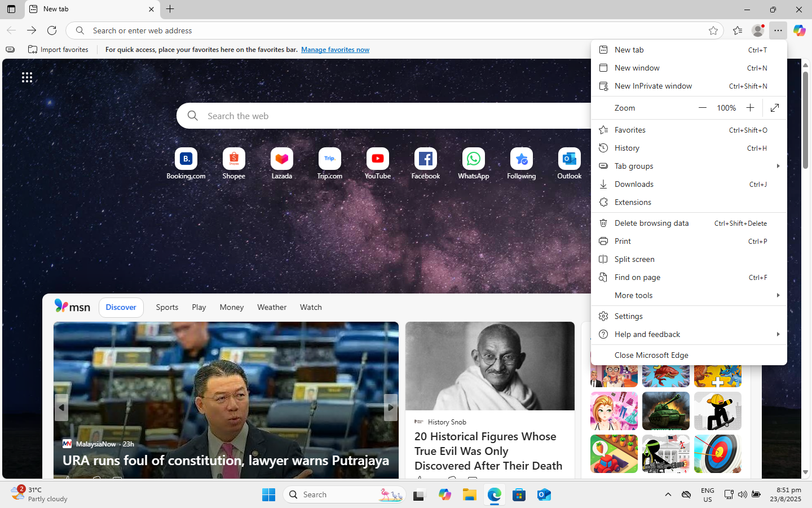The width and height of the screenshot is (812, 508).
Task: Open the Following quick link tile
Action: click(x=522, y=164)
